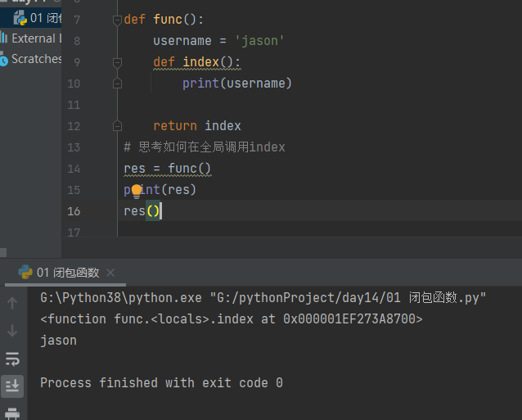
Task: Collapse the def index() code block
Action: pyautogui.click(x=117, y=62)
